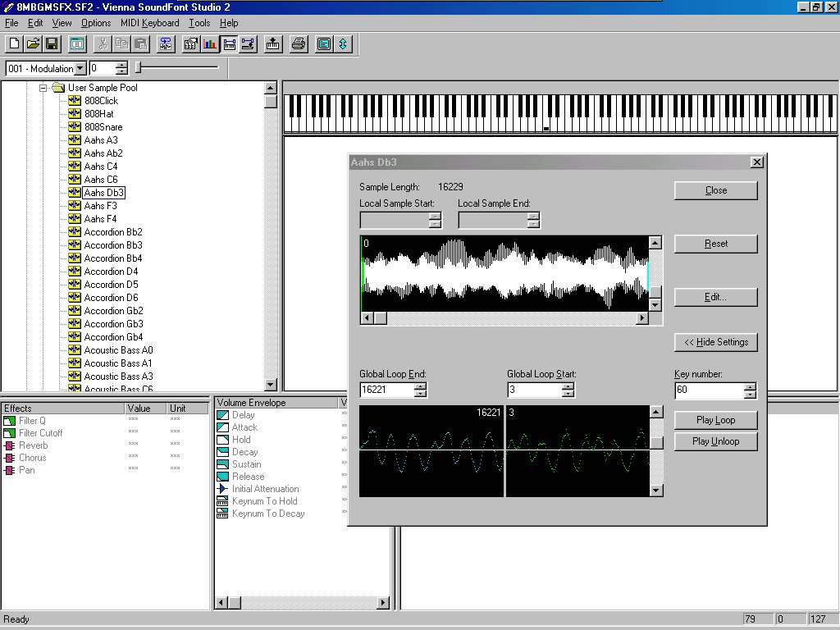The image size is (840, 630).
Task: Click the sample loop waveform toolbar icon
Action: (x=166, y=44)
